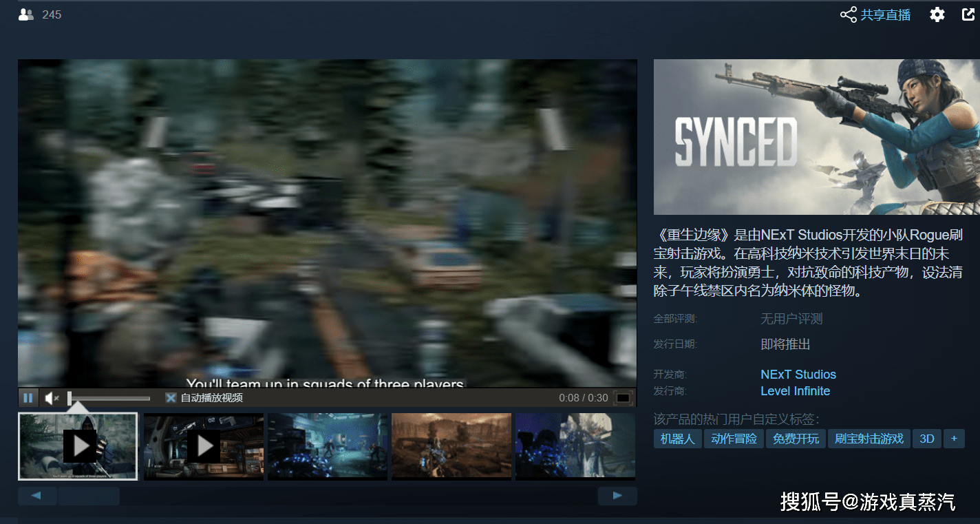
Task: Open the third blue-lit screenshot thumbnail
Action: pos(328,446)
